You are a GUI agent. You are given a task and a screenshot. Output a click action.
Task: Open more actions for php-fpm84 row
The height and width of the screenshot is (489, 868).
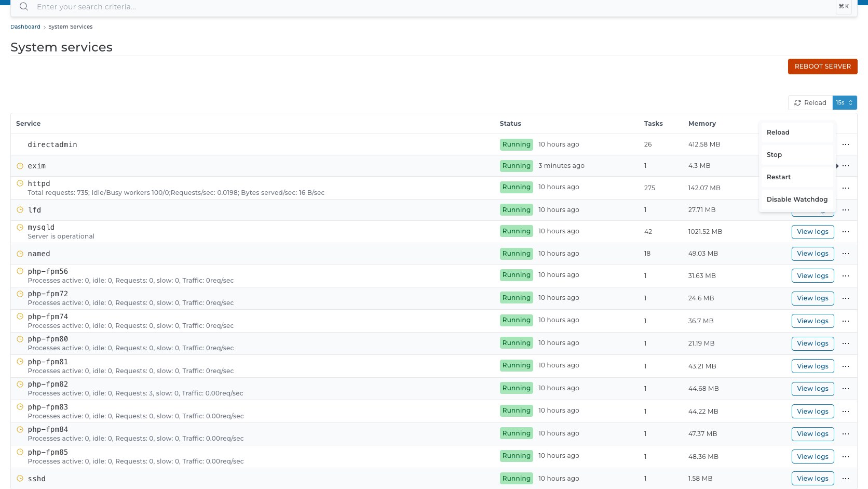pyautogui.click(x=846, y=434)
